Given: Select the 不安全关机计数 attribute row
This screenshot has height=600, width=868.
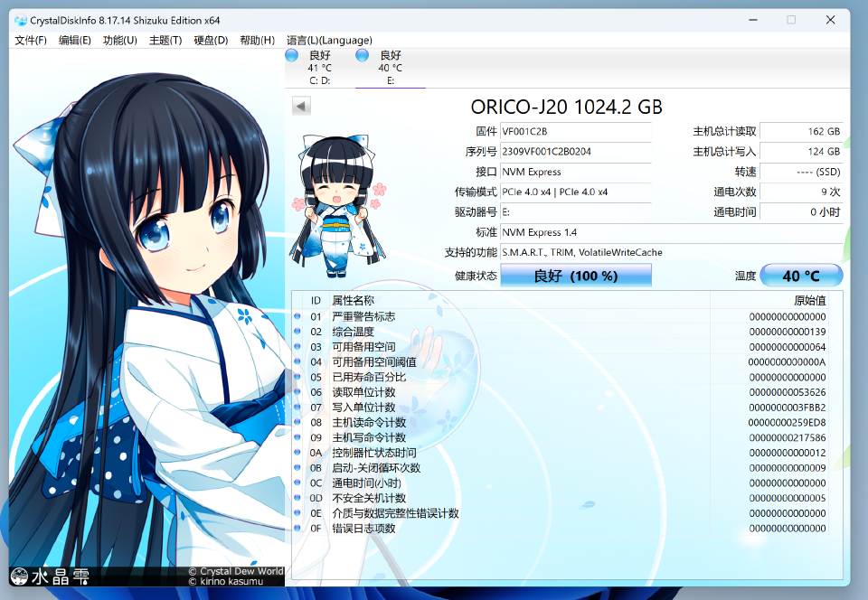Looking at the screenshot, I should (560, 498).
